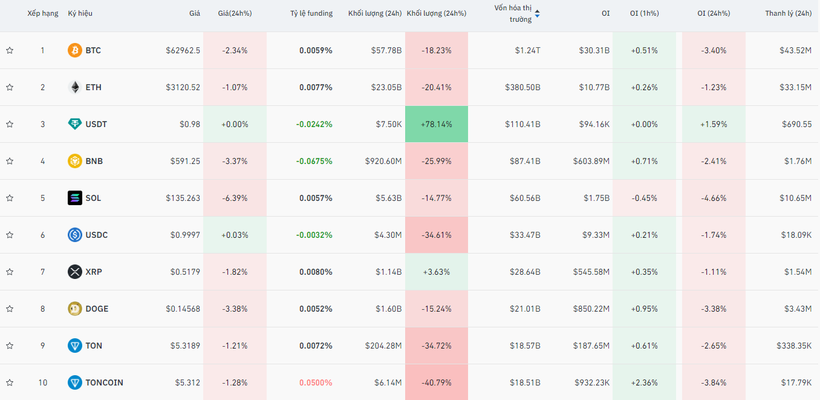This screenshot has width=820, height=400.
Task: Click TONCOIN funding rate 0.0500%
Action: tap(316, 383)
